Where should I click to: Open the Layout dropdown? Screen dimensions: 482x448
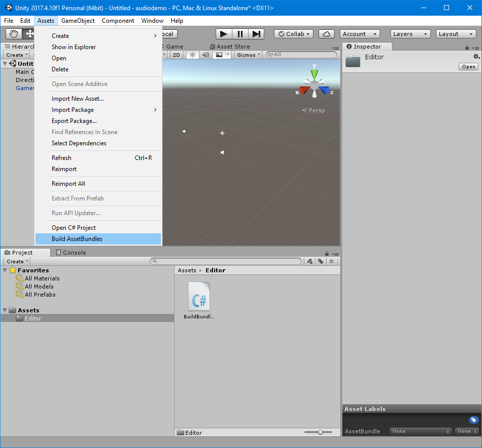(x=456, y=34)
